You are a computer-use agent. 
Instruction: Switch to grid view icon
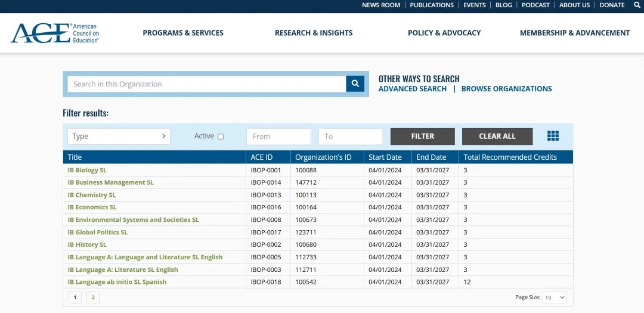pyautogui.click(x=553, y=136)
